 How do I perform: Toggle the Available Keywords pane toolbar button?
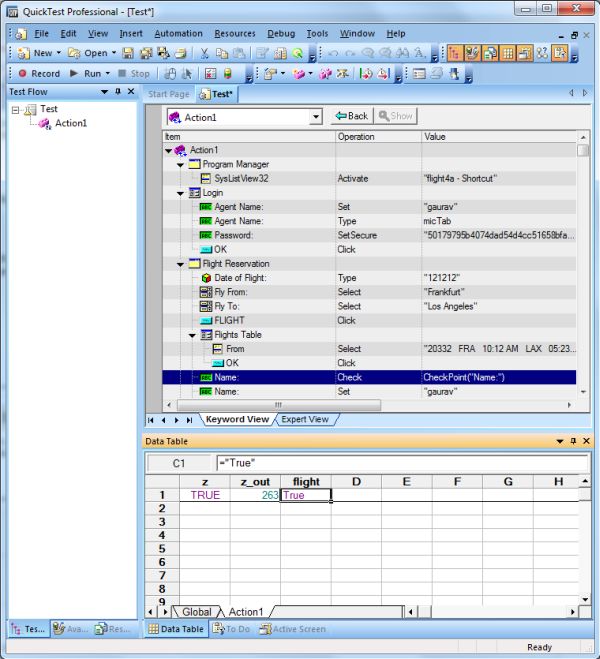(472, 53)
